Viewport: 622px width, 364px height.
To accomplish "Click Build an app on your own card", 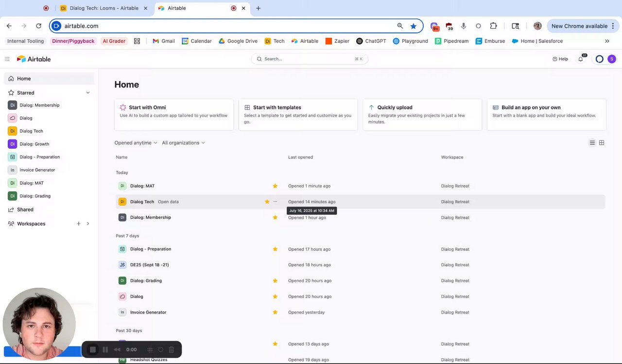I will pyautogui.click(x=547, y=115).
